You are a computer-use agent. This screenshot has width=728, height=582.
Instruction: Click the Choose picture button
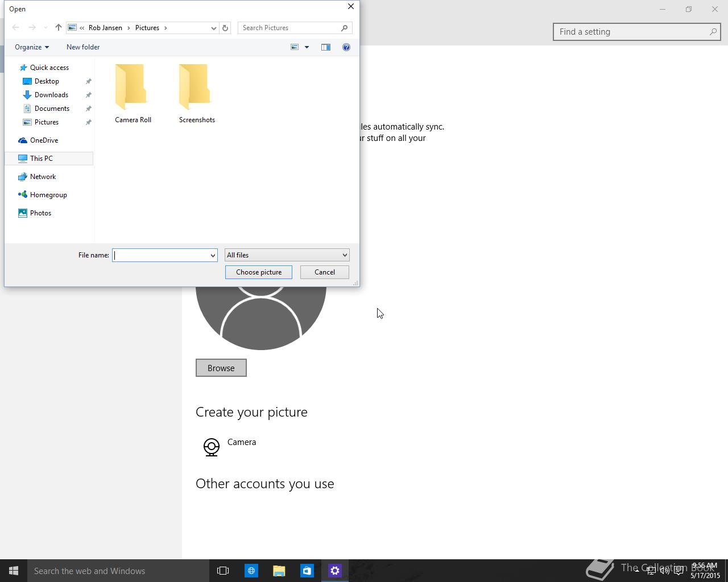click(259, 272)
